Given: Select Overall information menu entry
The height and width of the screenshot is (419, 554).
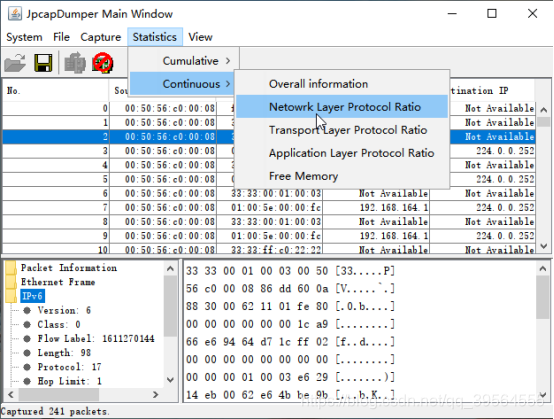Looking at the screenshot, I should 342,84.
